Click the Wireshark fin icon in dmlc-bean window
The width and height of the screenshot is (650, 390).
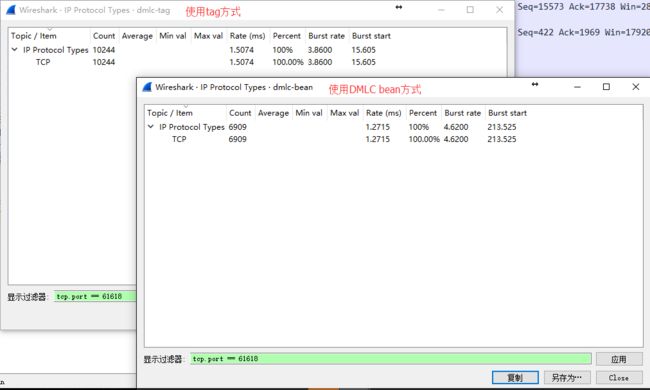pos(147,87)
